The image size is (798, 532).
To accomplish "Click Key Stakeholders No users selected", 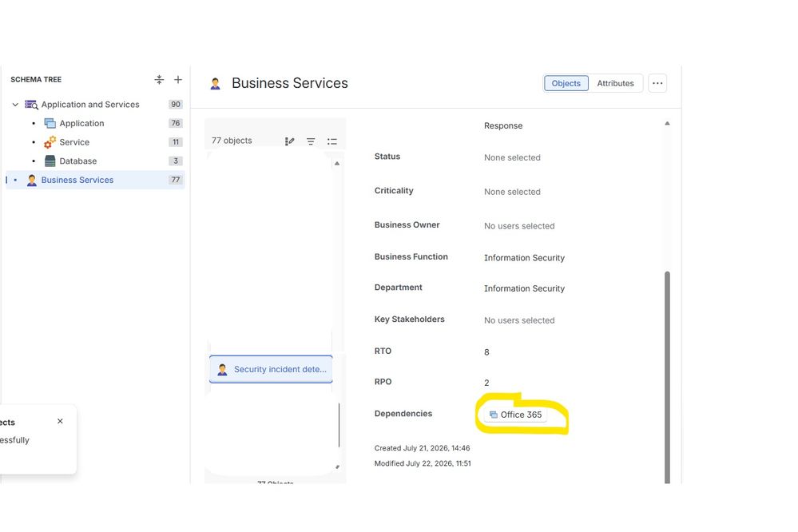I will click(519, 320).
